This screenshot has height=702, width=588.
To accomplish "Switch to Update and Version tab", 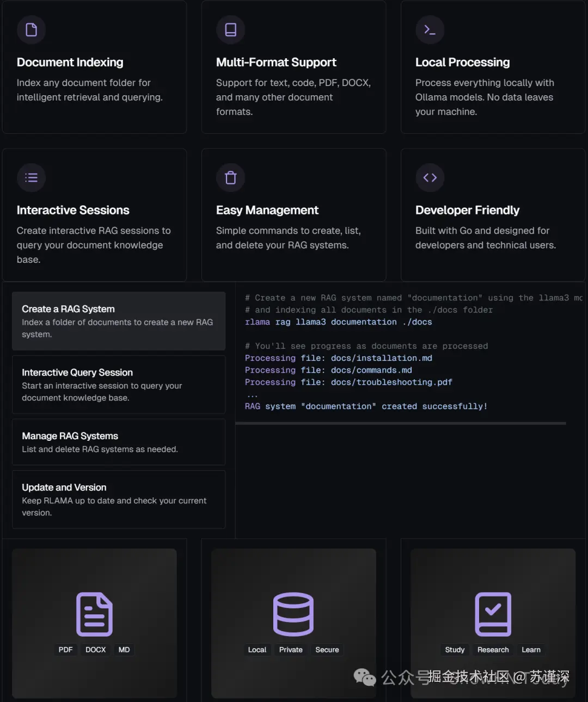I will tap(119, 500).
